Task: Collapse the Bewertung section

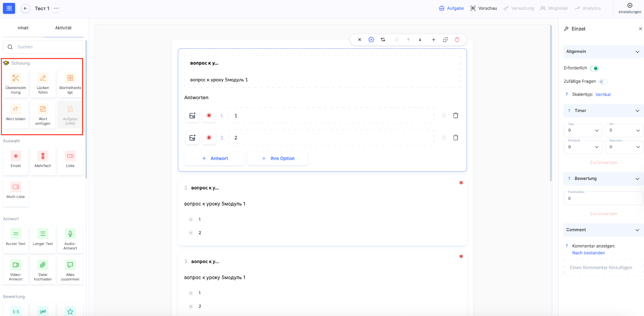Action: pos(637,179)
